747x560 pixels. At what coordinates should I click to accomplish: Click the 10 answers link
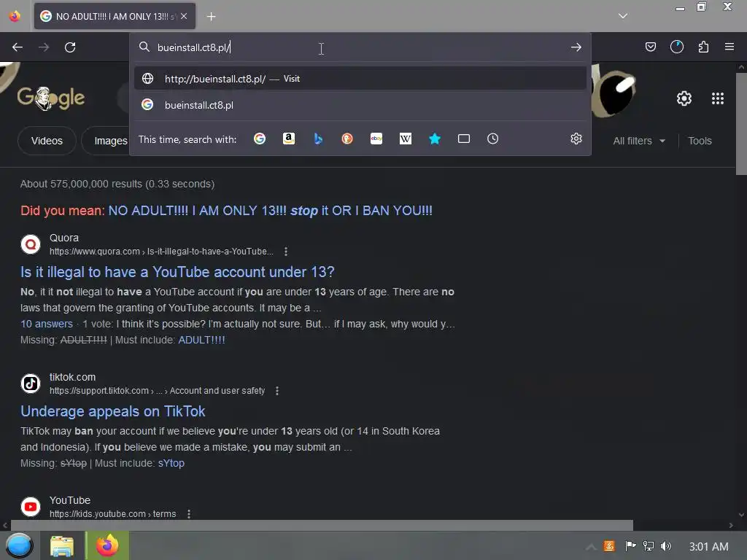[x=47, y=324]
